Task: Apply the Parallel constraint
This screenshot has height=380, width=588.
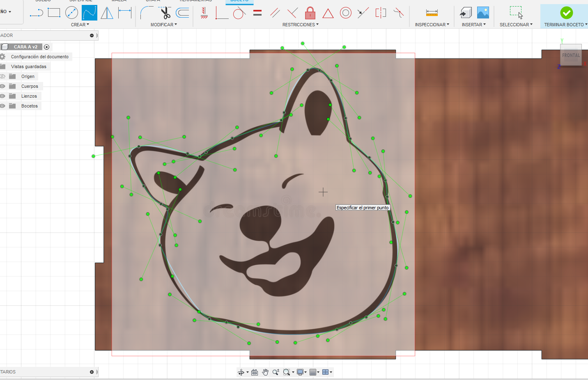Action: (275, 13)
